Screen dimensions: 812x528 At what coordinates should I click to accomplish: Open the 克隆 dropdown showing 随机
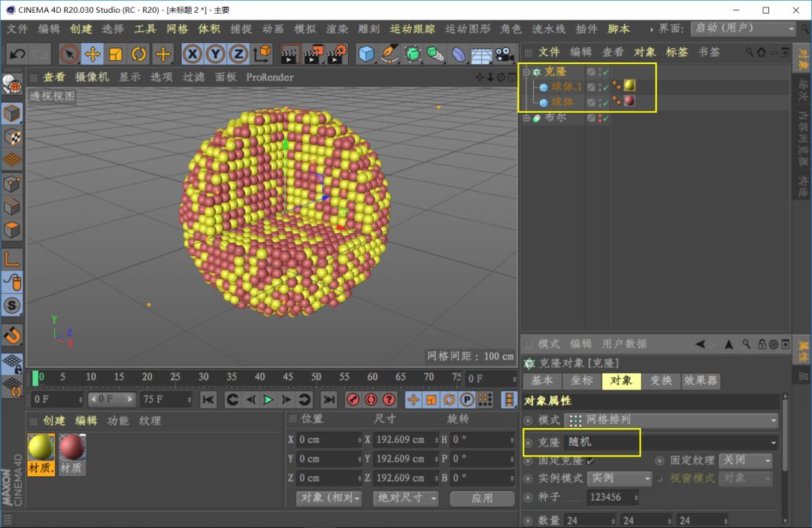pyautogui.click(x=669, y=442)
